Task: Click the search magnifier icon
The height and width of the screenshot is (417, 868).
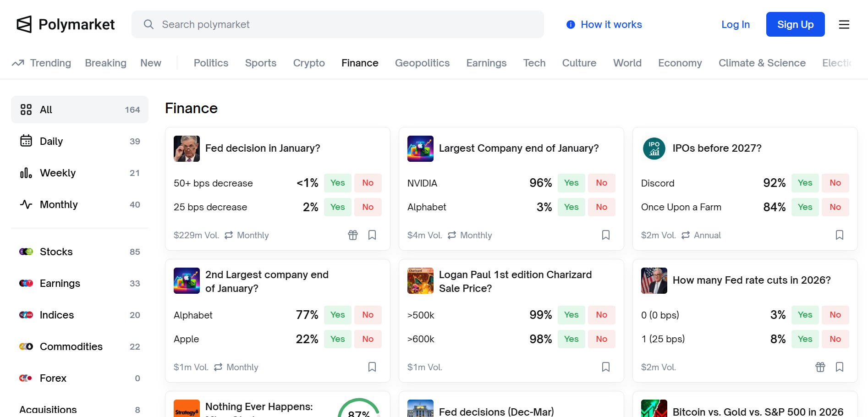Action: [x=148, y=24]
